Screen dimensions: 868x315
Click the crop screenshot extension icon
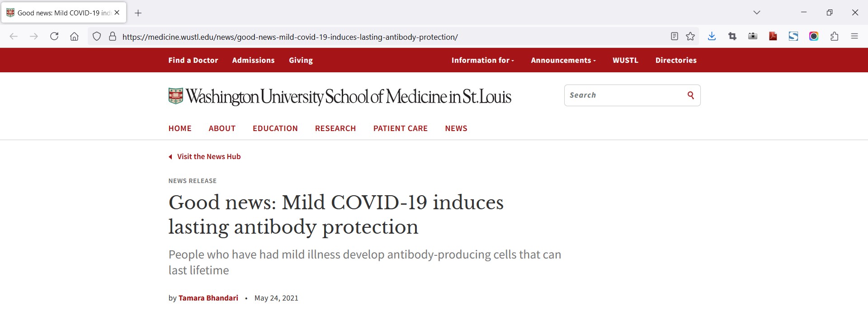pos(732,37)
